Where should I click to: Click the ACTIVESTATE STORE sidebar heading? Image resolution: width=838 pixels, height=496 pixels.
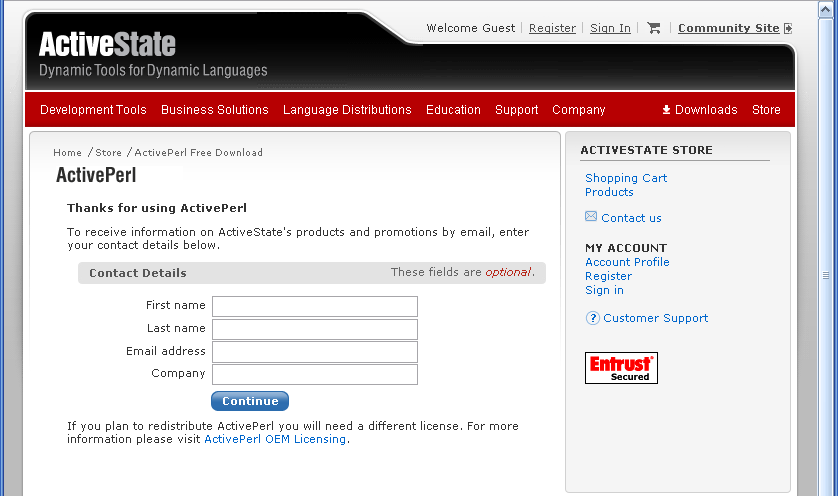[646, 150]
